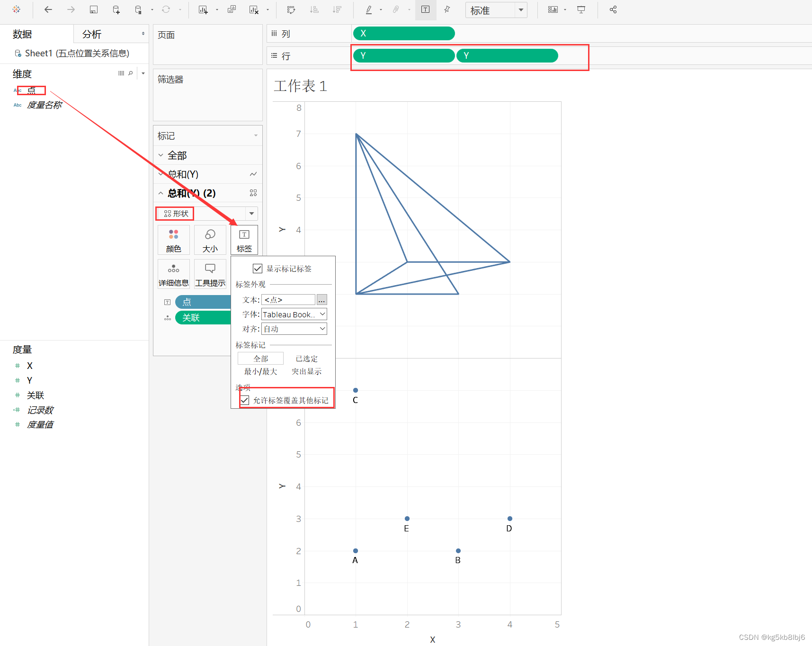Click the 关联 pill in marks card

tap(203, 317)
